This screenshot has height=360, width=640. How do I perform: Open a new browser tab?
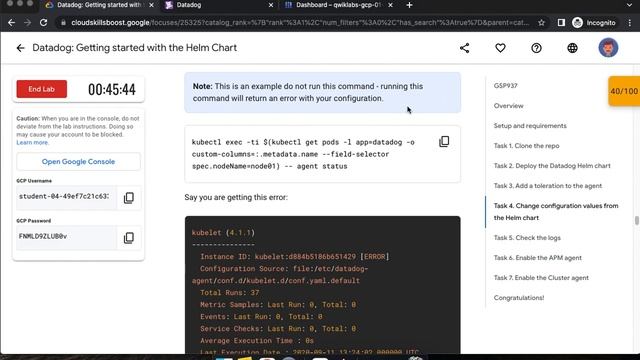pyautogui.click(x=409, y=5)
